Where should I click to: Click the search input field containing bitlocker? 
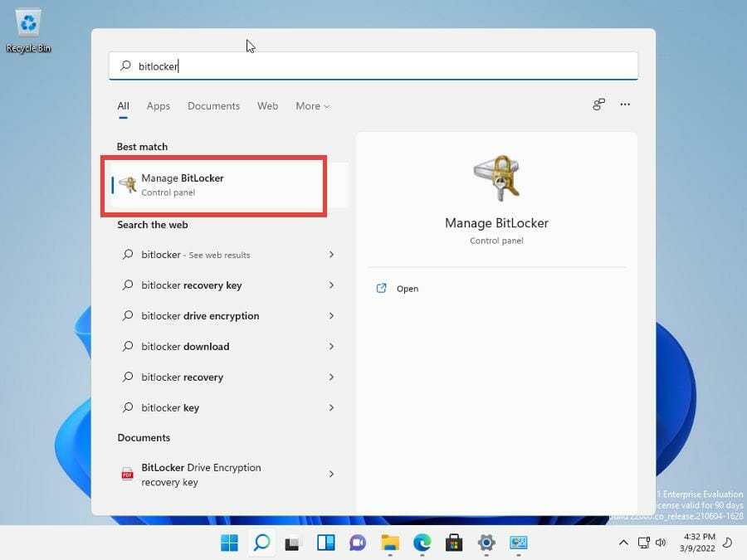click(x=373, y=66)
